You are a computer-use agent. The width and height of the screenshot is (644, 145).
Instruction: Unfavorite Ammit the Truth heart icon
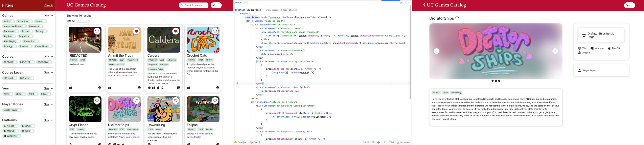coord(136,31)
